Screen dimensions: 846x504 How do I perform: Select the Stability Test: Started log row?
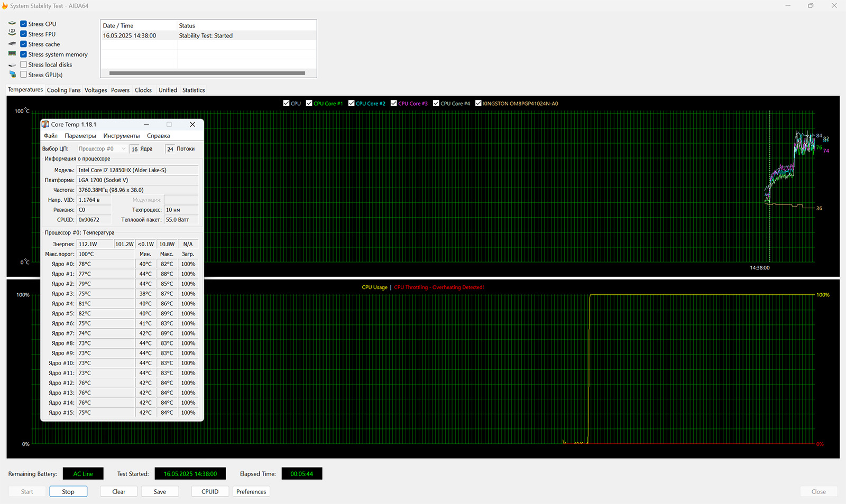(209, 35)
